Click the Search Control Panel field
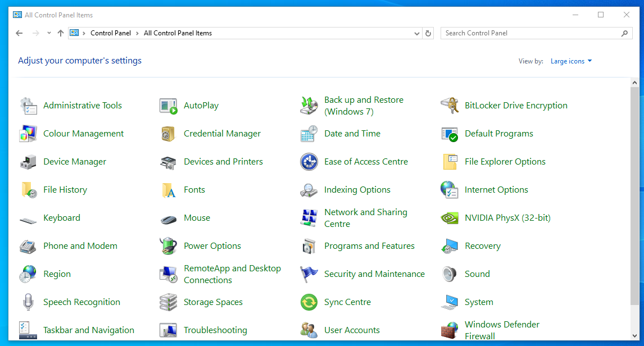The image size is (644, 346). [537, 33]
